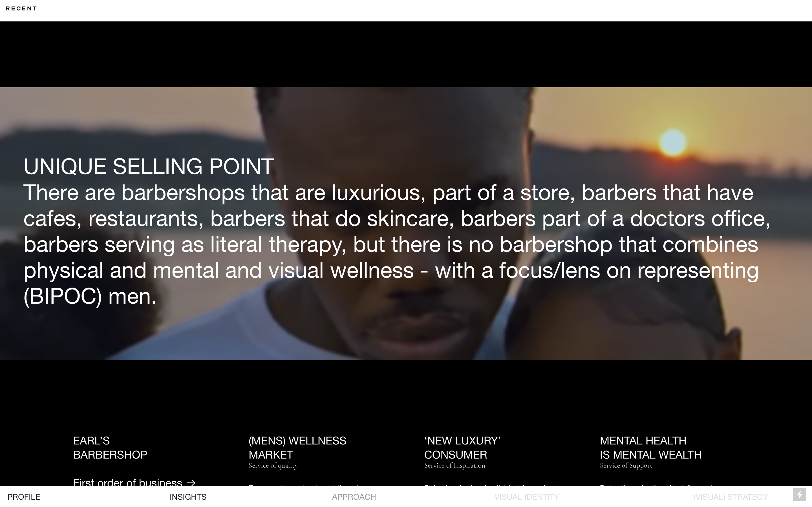Select Mental Health Is Mental Wealth heading

point(650,447)
